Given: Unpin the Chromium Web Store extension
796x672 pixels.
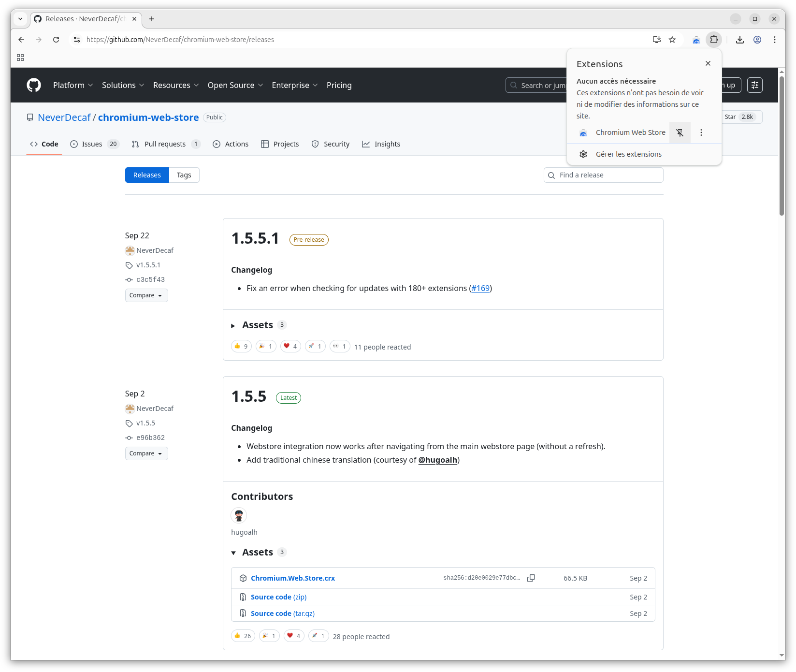Looking at the screenshot, I should pyautogui.click(x=680, y=132).
